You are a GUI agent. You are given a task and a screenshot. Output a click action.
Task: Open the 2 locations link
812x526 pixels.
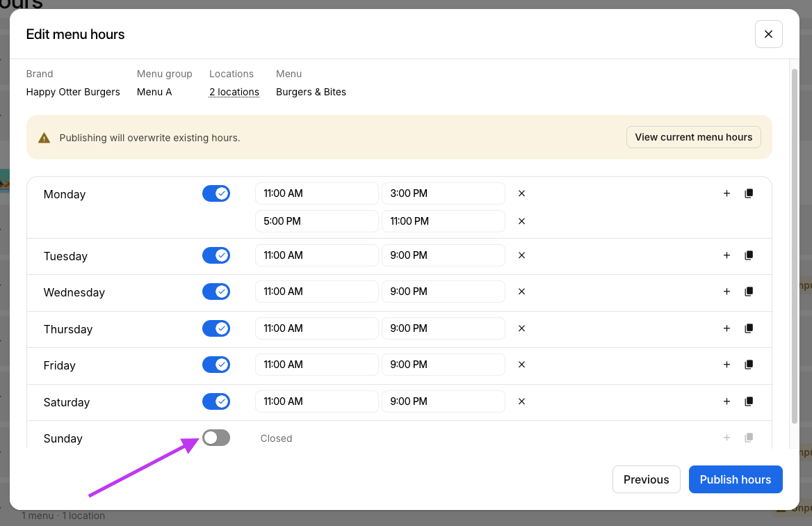click(234, 92)
